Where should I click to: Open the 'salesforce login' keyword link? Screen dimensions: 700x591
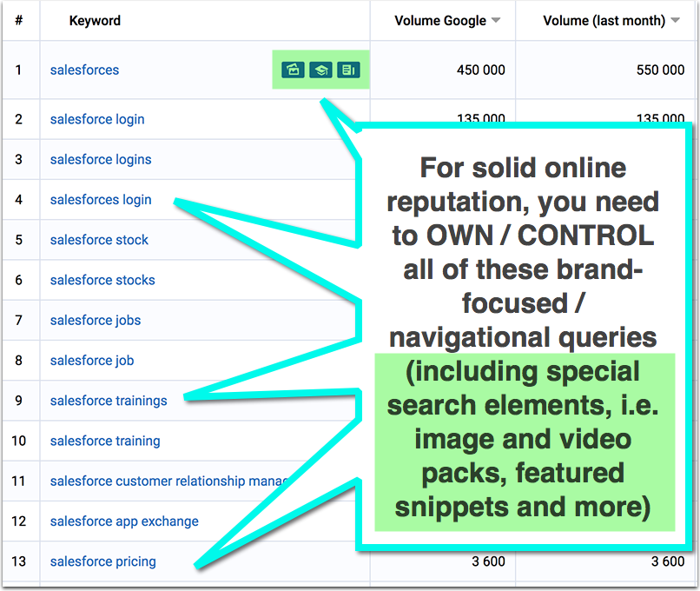pyautogui.click(x=97, y=119)
